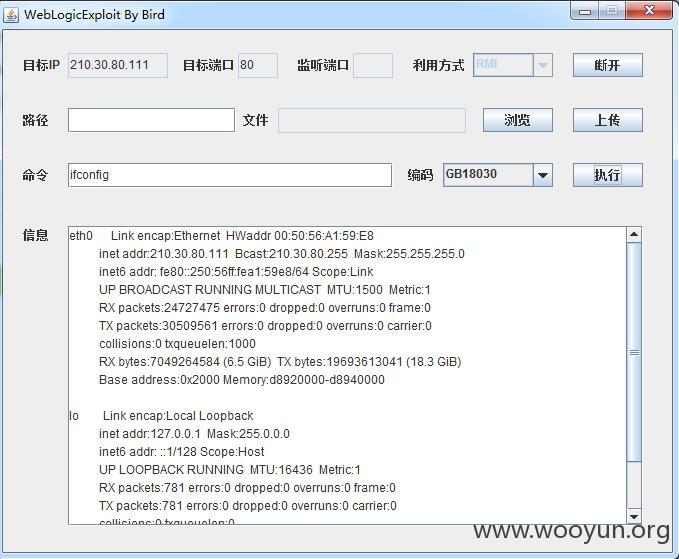Click the 'RX packets:24727475' line
This screenshot has height=559, width=679.
click(x=265, y=308)
